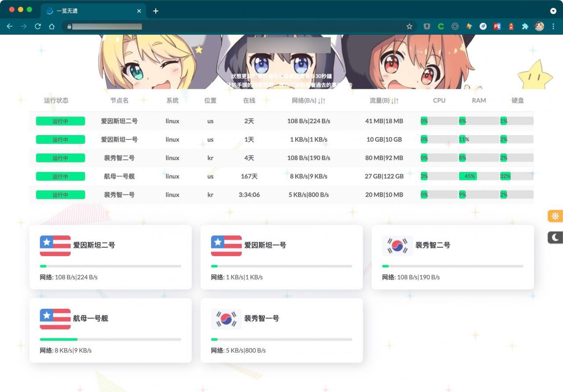Click the back navigation arrow
Viewport: 563px width, 392px height.
tap(10, 26)
